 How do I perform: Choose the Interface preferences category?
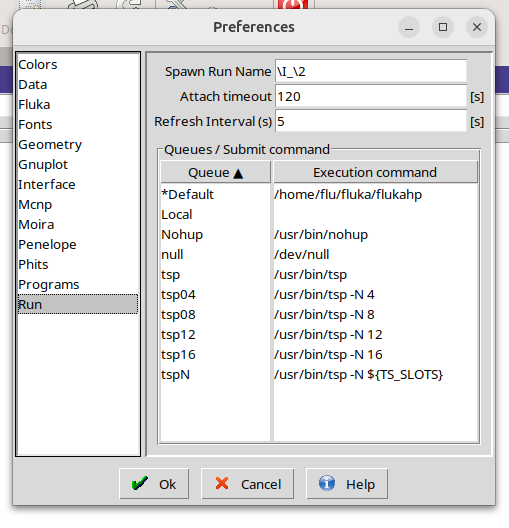click(46, 185)
